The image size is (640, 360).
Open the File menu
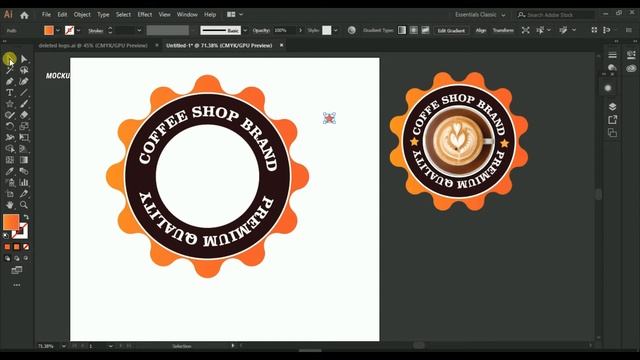coord(46,14)
